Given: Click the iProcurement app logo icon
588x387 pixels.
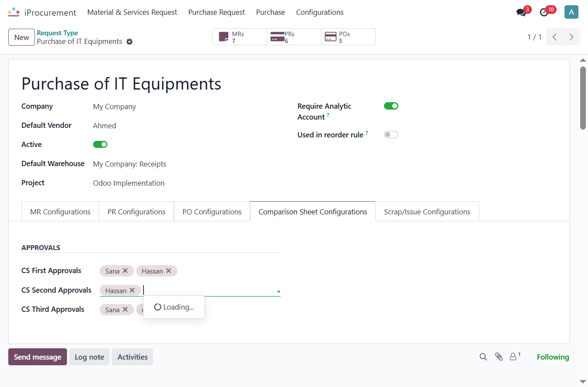Looking at the screenshot, I should pos(13,12).
